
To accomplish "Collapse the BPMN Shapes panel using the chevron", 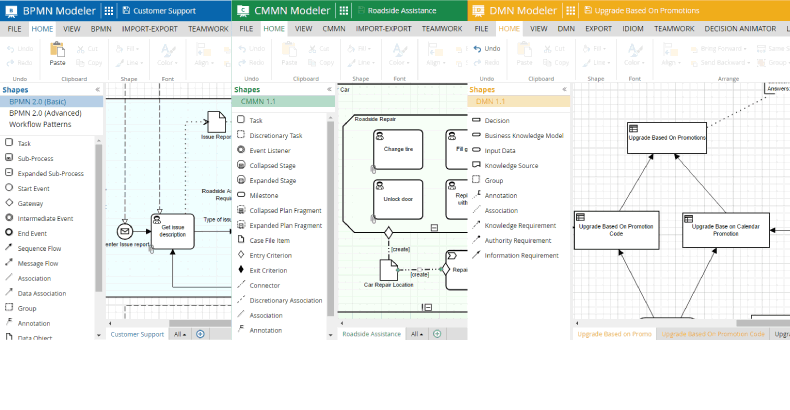I will (99, 89).
